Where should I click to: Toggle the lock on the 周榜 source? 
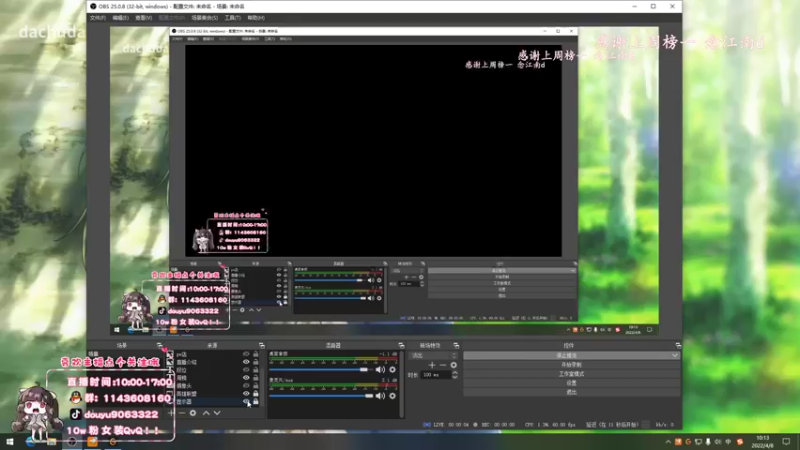(256, 378)
